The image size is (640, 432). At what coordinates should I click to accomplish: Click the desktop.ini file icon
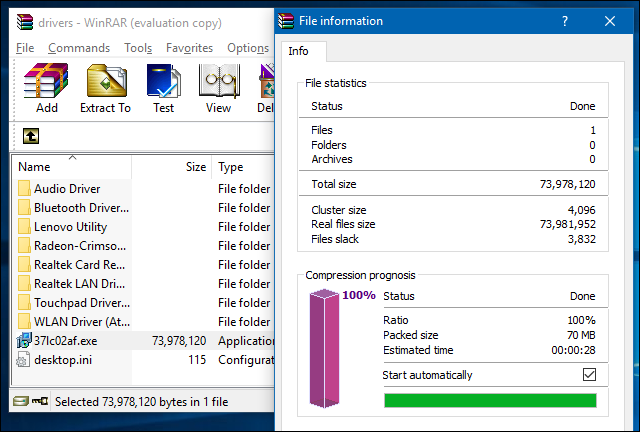pyautogui.click(x=23, y=359)
